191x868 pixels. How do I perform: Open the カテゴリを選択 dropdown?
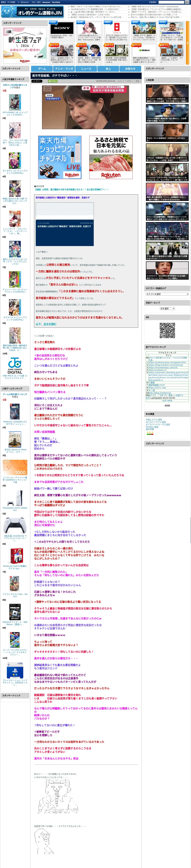click(167, 294)
